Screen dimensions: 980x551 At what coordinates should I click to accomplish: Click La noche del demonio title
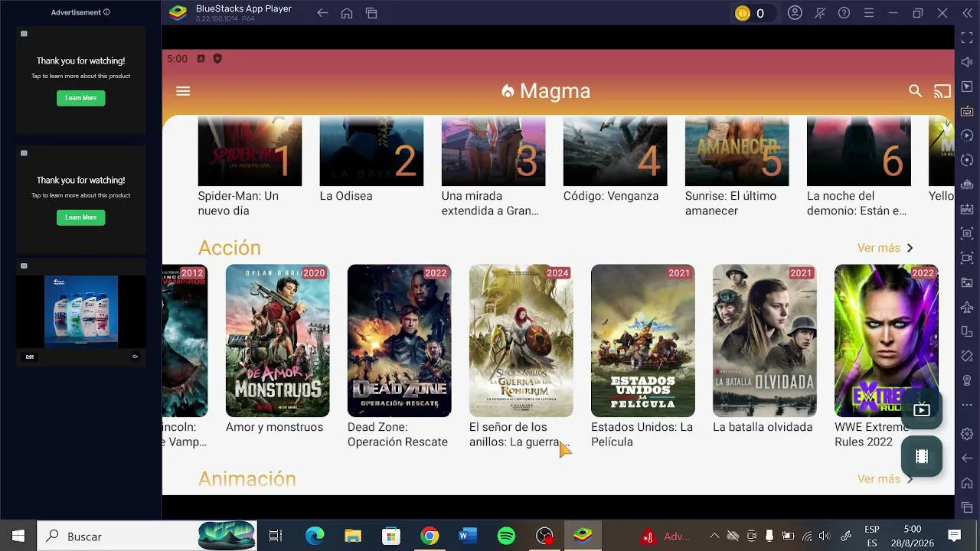(857, 204)
